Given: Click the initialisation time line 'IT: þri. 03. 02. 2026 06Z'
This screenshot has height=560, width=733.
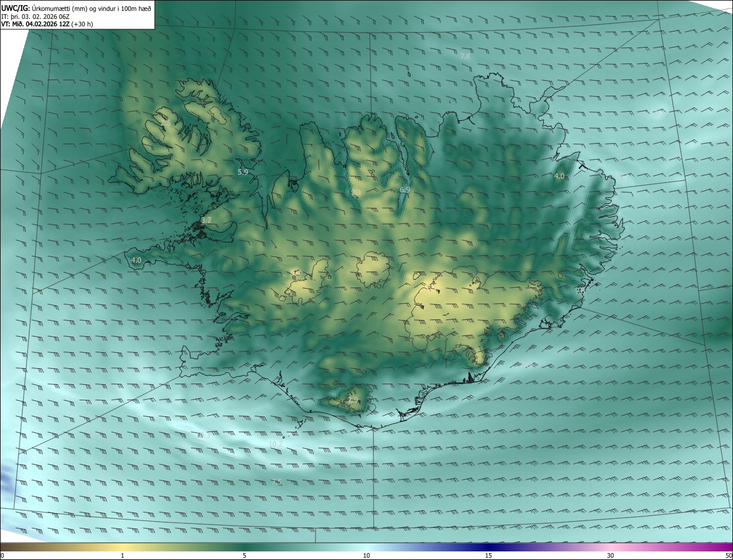Looking at the screenshot, I should point(36,17).
